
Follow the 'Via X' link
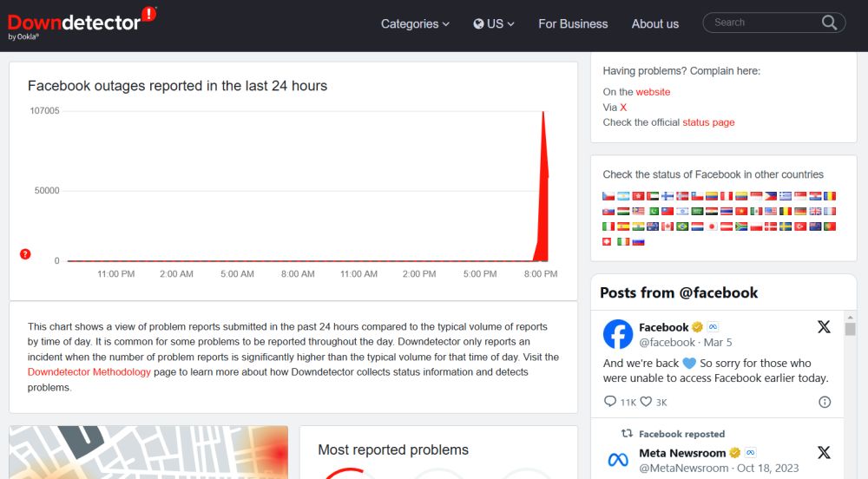click(623, 108)
